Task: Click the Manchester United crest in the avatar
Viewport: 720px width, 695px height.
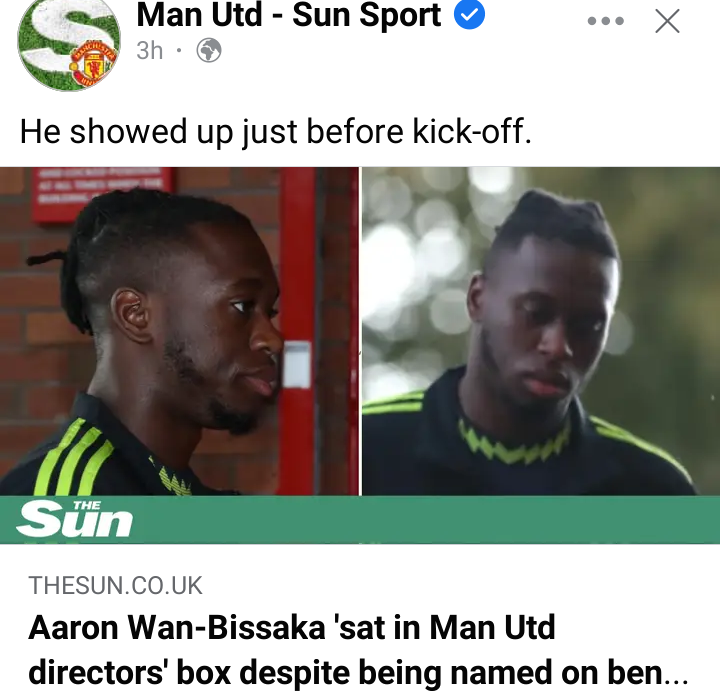Action: pyautogui.click(x=93, y=66)
